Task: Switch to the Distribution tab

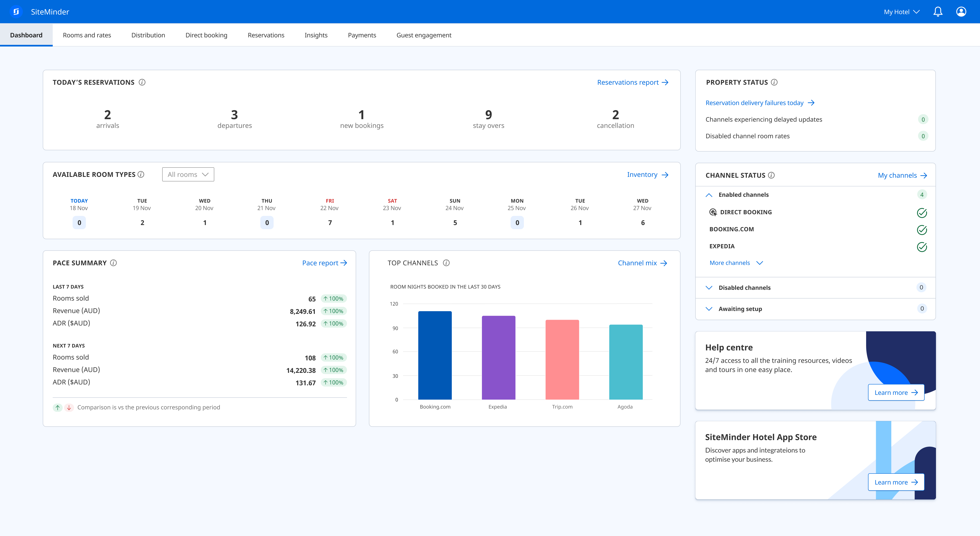Action: [x=148, y=35]
